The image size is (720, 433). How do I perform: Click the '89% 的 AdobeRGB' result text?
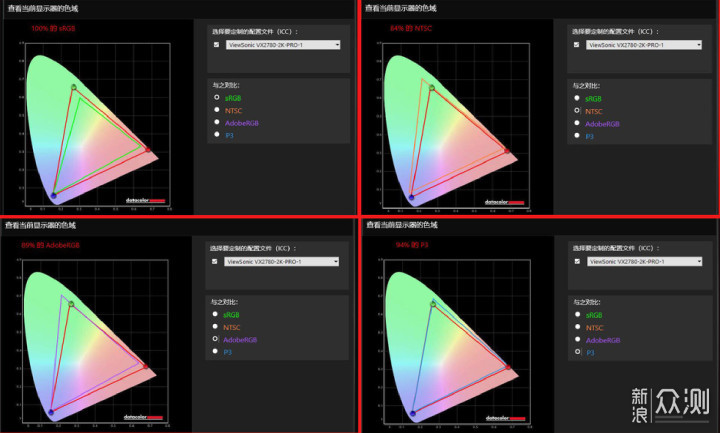click(50, 245)
